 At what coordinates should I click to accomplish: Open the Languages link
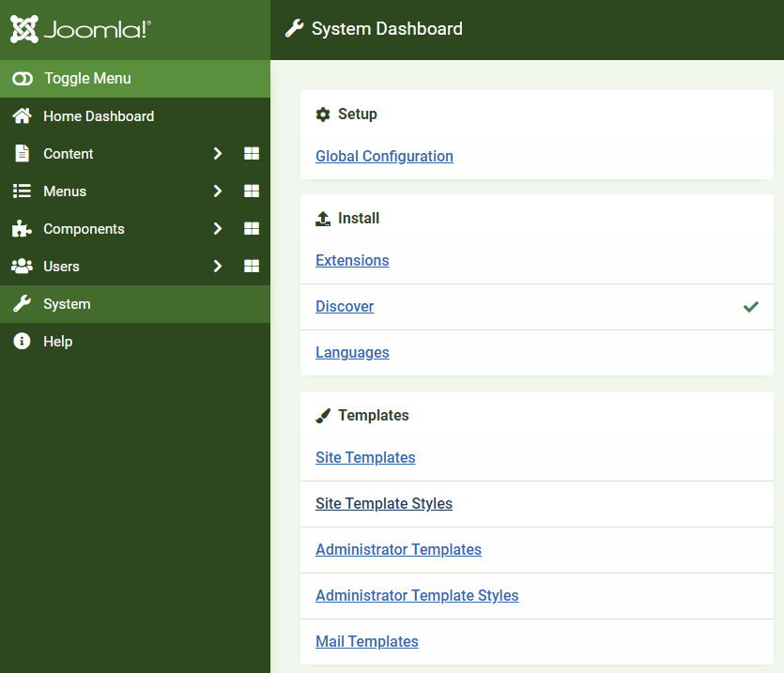352,352
